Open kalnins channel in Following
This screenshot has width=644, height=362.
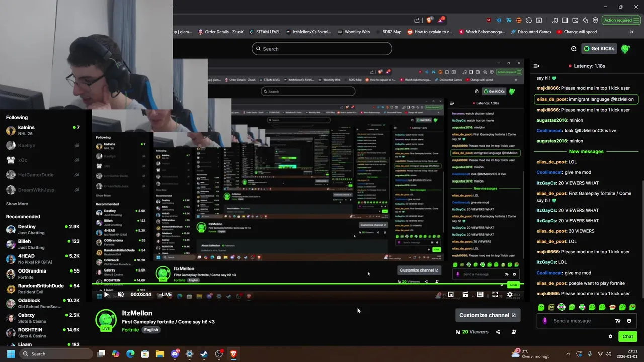43,130
